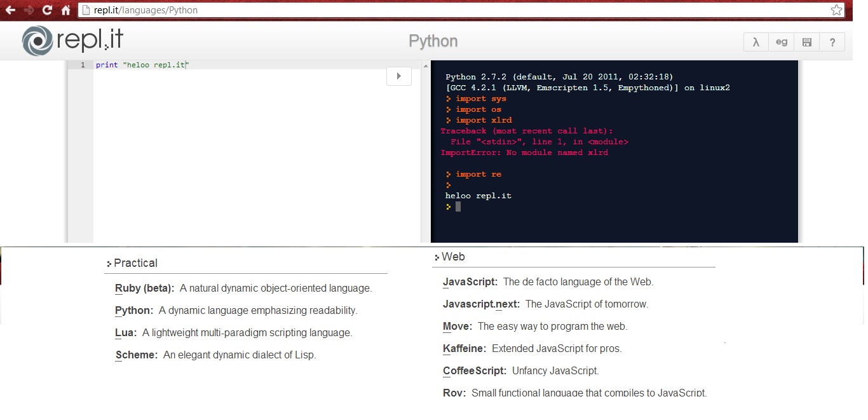The image size is (868, 420).
Task: Click the Traceback line in the console
Action: (x=527, y=131)
